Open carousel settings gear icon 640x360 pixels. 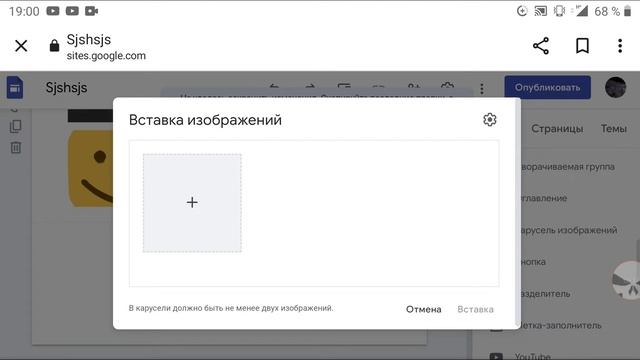(x=489, y=120)
